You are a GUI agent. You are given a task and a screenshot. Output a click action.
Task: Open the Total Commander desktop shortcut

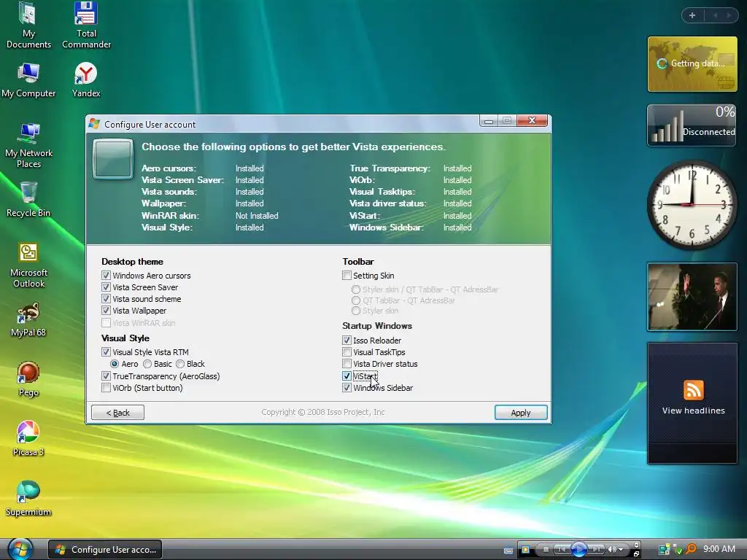coord(86,25)
